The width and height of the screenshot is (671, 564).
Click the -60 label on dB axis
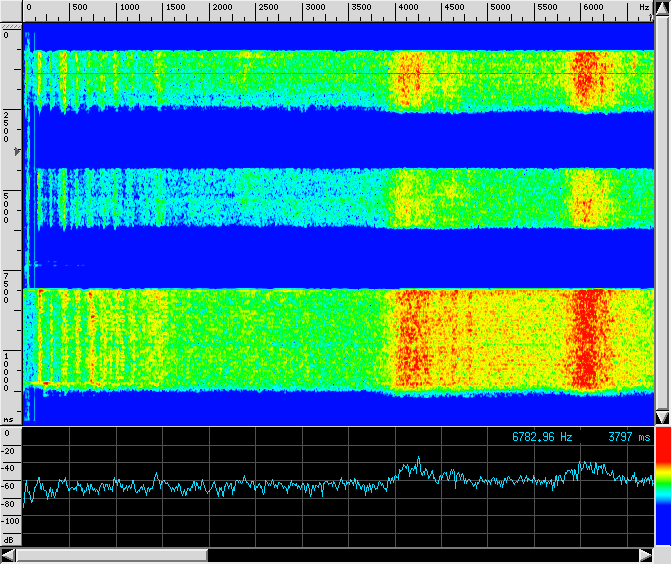10,485
